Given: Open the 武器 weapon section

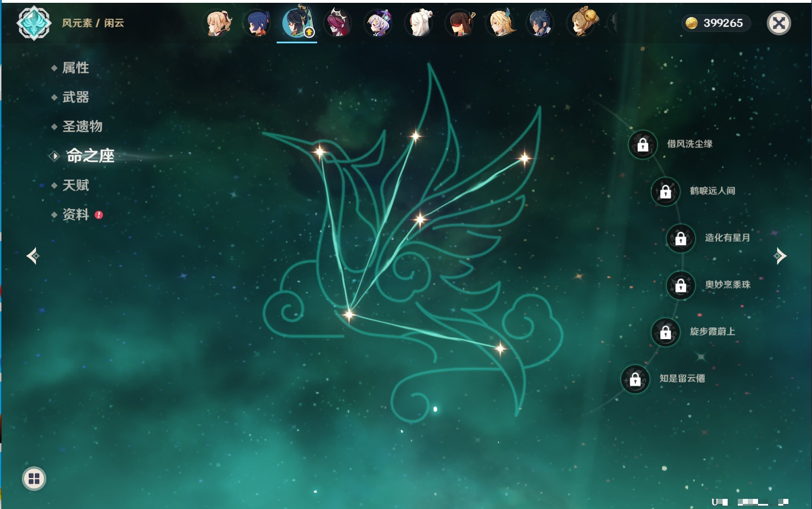Looking at the screenshot, I should (75, 97).
